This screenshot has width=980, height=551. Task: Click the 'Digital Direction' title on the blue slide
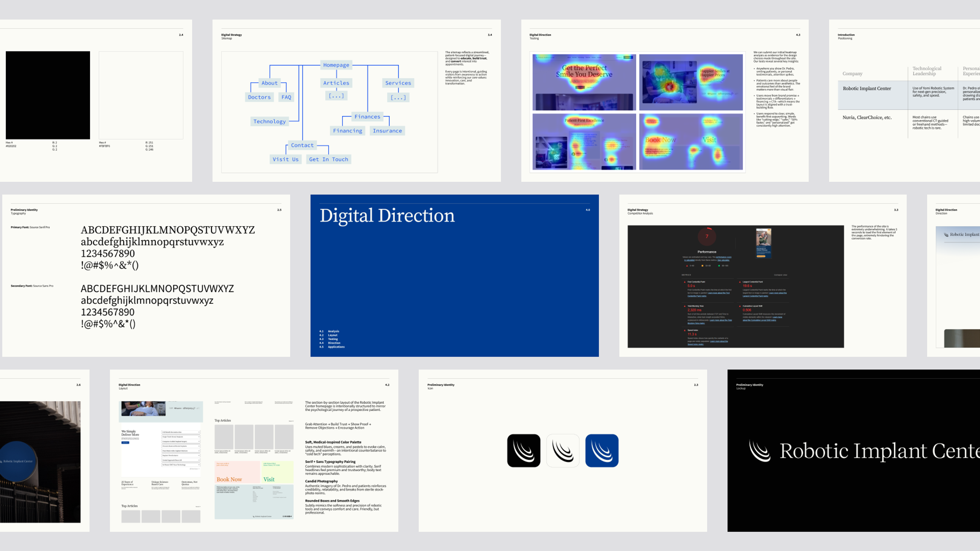[x=387, y=215]
